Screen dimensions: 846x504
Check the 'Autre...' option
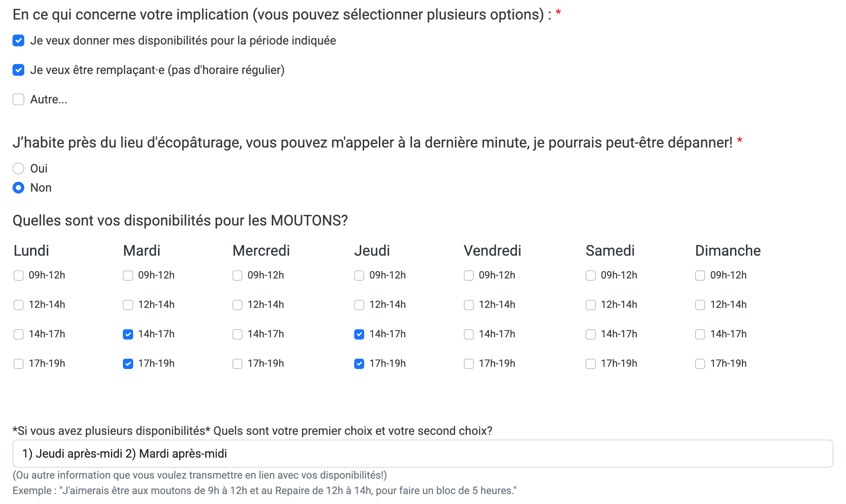tap(18, 99)
